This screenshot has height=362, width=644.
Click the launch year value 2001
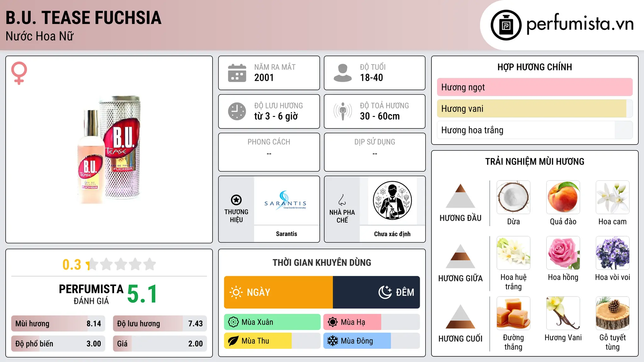coord(264,78)
